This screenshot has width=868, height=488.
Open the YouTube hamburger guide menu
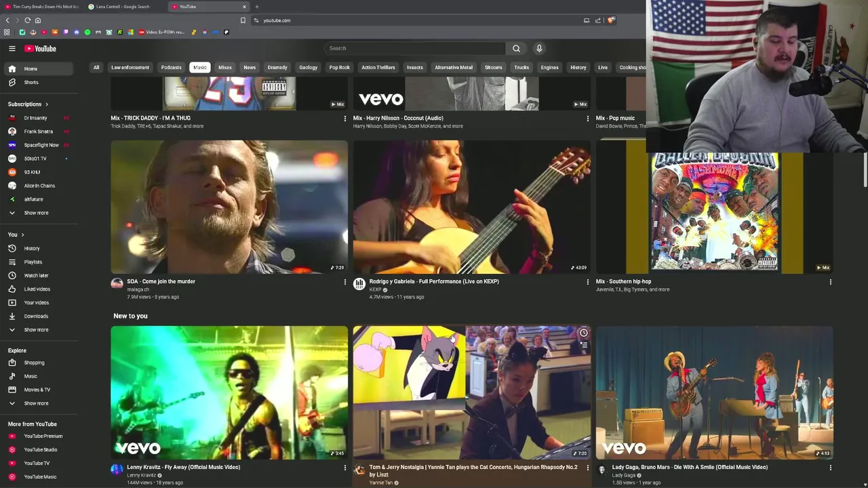click(x=12, y=49)
